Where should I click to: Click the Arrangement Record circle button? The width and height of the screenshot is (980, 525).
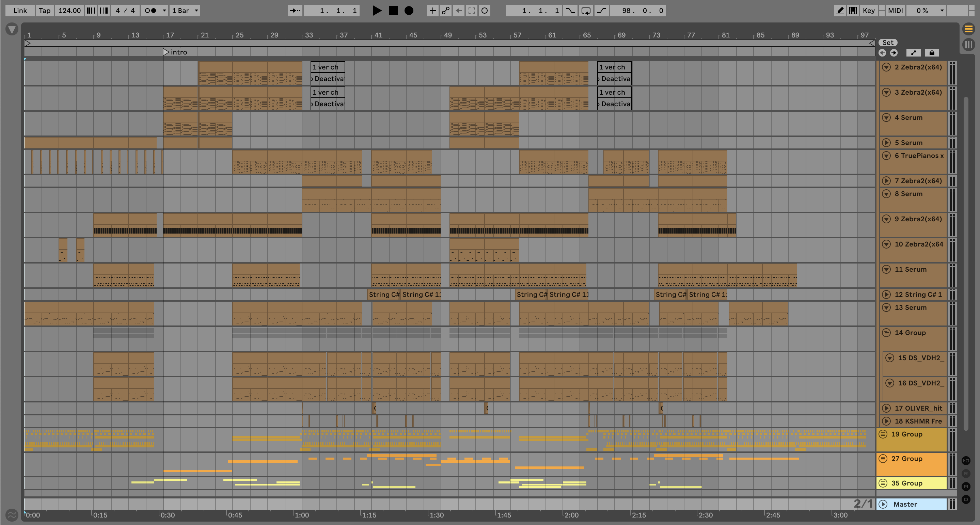pos(409,11)
